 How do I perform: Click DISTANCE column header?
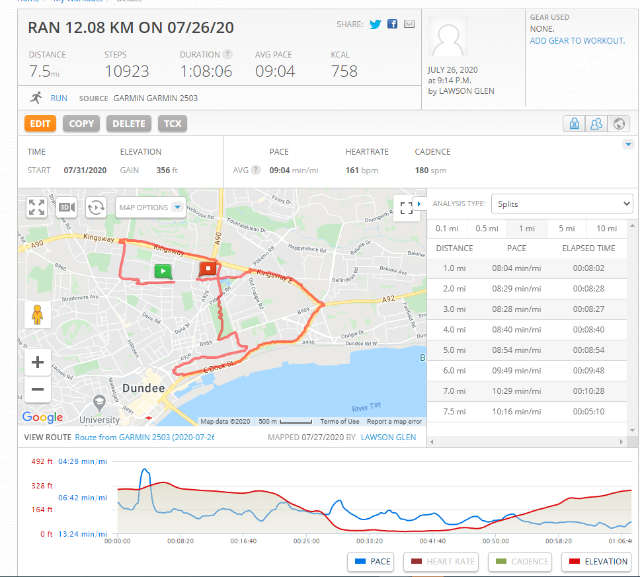point(454,248)
